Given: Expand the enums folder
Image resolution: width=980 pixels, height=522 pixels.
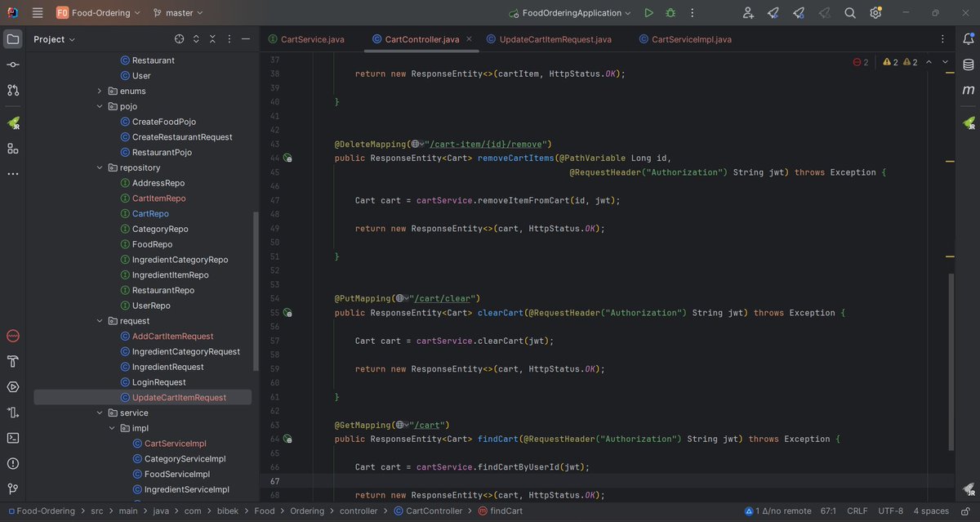Looking at the screenshot, I should 100,91.
